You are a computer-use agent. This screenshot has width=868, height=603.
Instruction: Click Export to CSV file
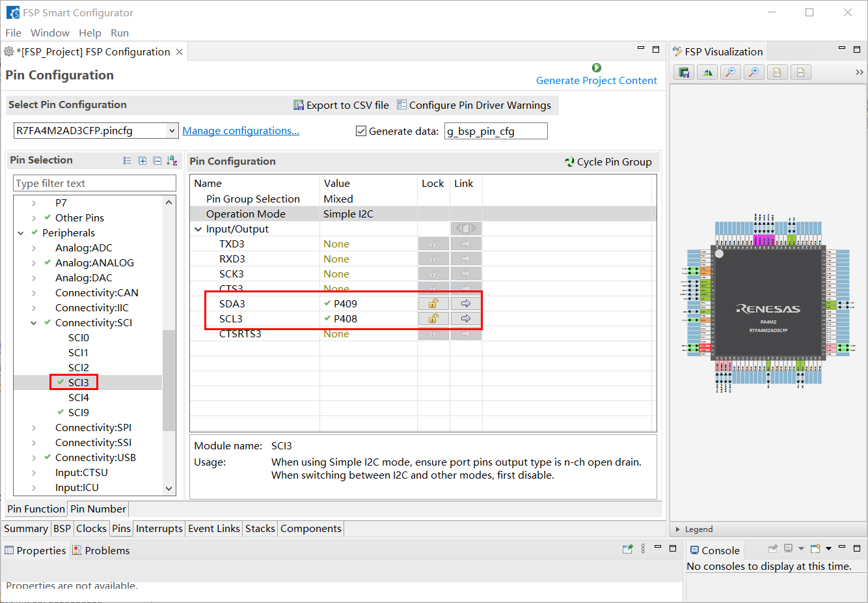342,105
